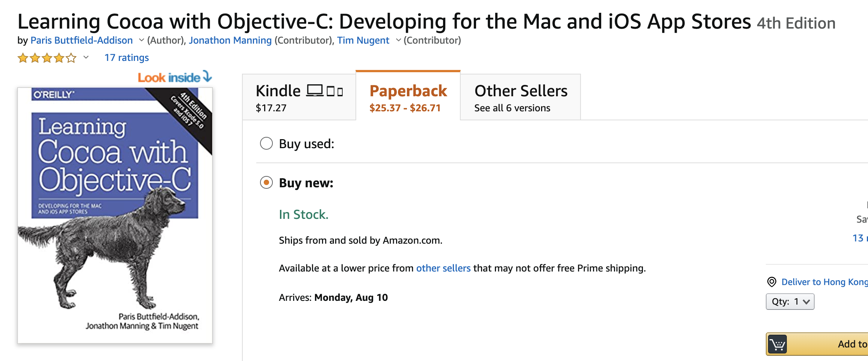Screen dimensions: 868x361
Task: Open the book cover thumbnail
Action: coord(115,215)
